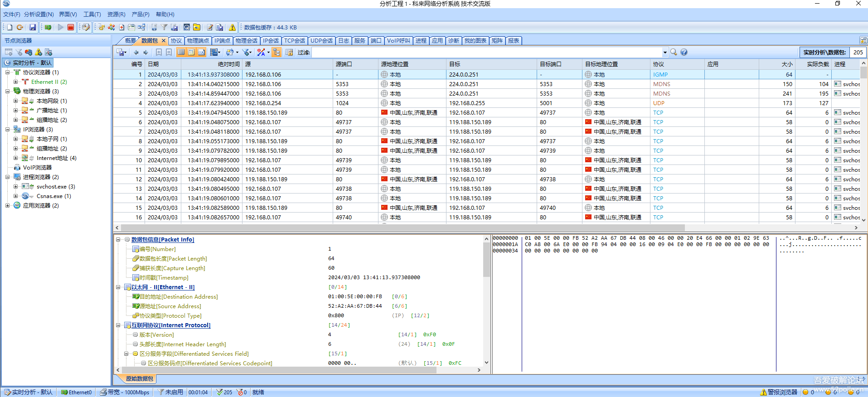
Task: Create a new analysis project
Action: click(x=10, y=27)
